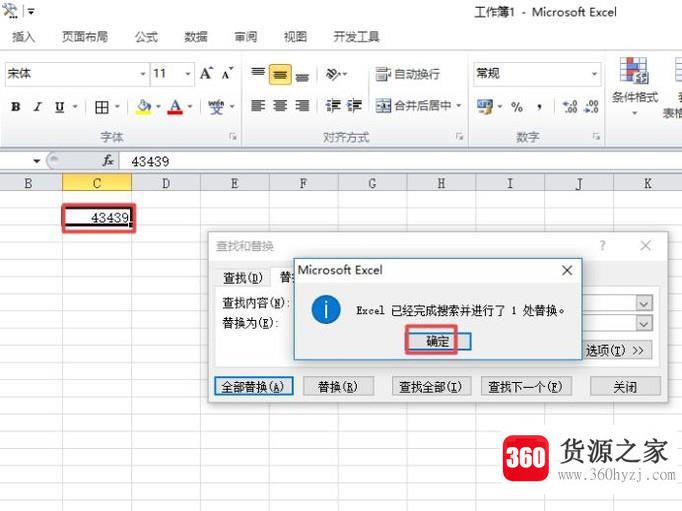Open merge and center dropdown arrow
Screen dimensions: 682x511
coord(458,106)
